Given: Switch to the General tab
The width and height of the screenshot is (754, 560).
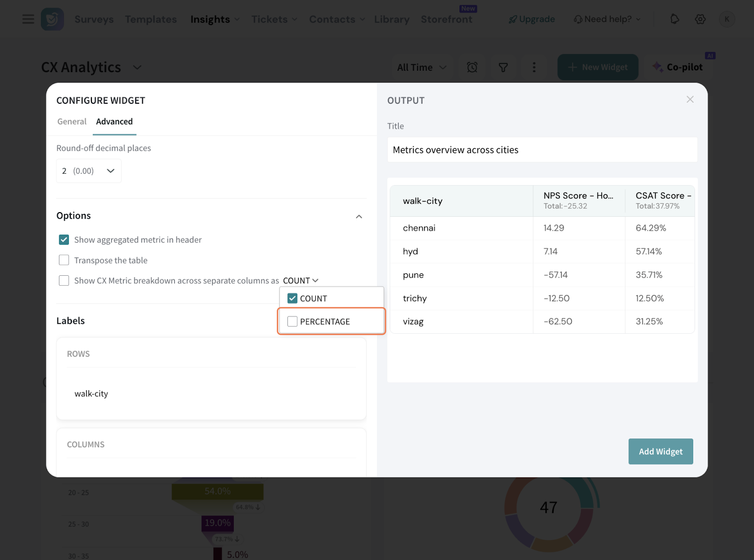Looking at the screenshot, I should pyautogui.click(x=72, y=122).
